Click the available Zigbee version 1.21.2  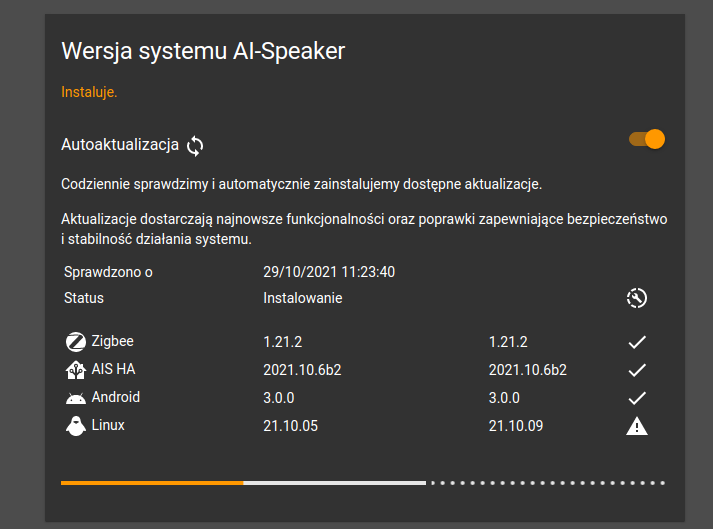[508, 342]
